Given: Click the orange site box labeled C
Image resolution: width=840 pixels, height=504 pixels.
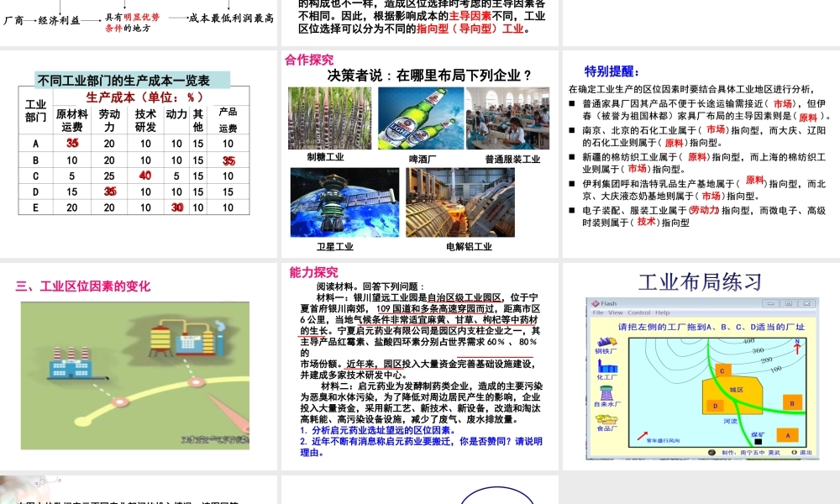Looking at the screenshot, I should pyautogui.click(x=722, y=370).
